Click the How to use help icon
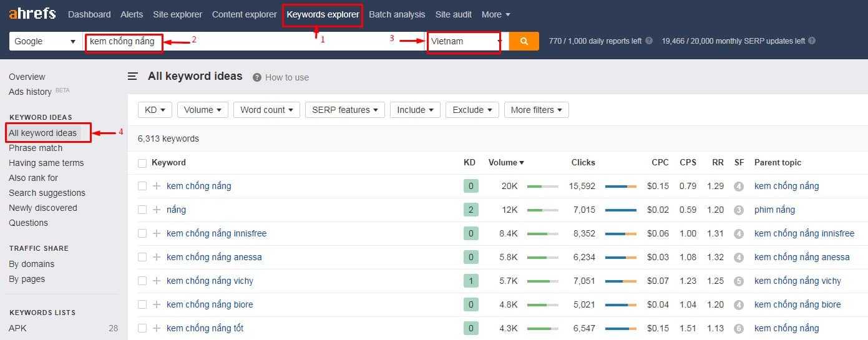This screenshot has height=340, width=868. pos(256,77)
